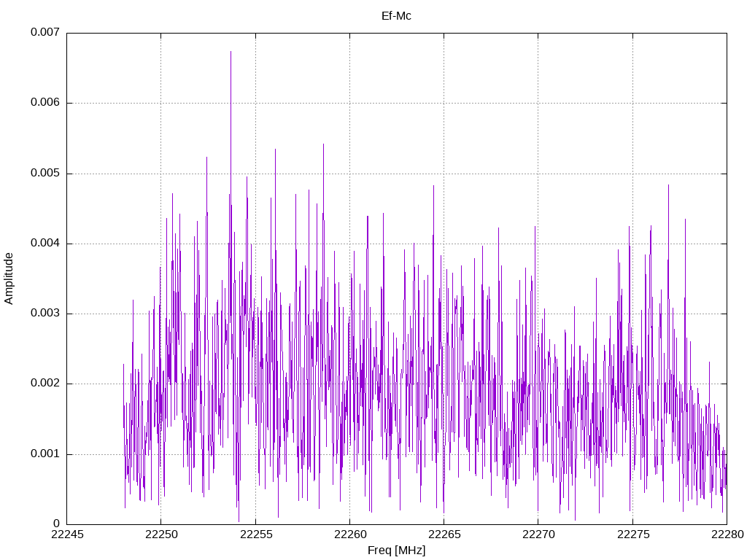Image resolution: width=747 pixels, height=560 pixels.
Task: Click the x-axis tick label 22245
Action: click(67, 534)
